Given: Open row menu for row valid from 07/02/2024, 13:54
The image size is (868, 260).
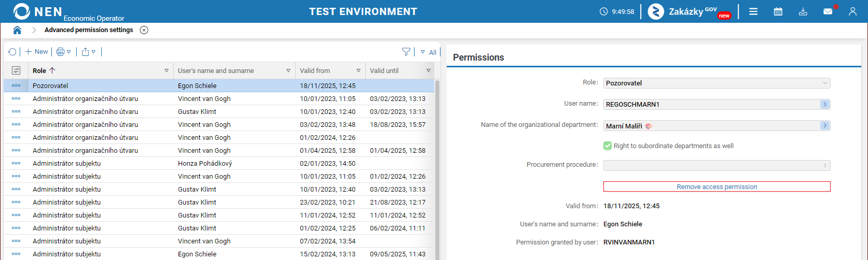Looking at the screenshot, I should 16,241.
